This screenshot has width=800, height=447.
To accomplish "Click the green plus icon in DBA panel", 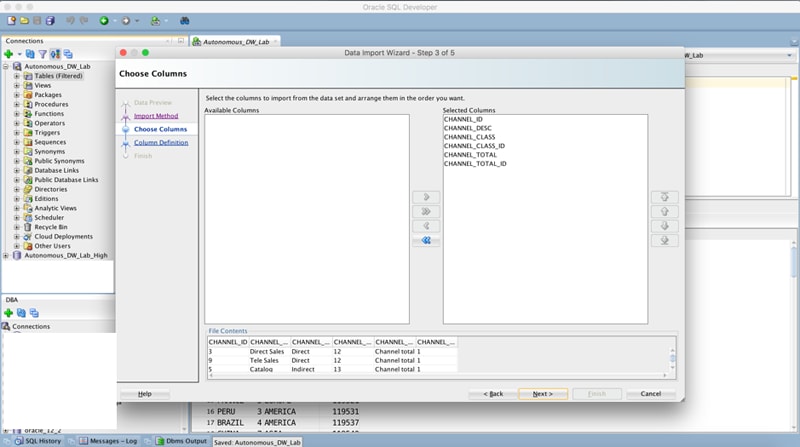I will (x=9, y=313).
